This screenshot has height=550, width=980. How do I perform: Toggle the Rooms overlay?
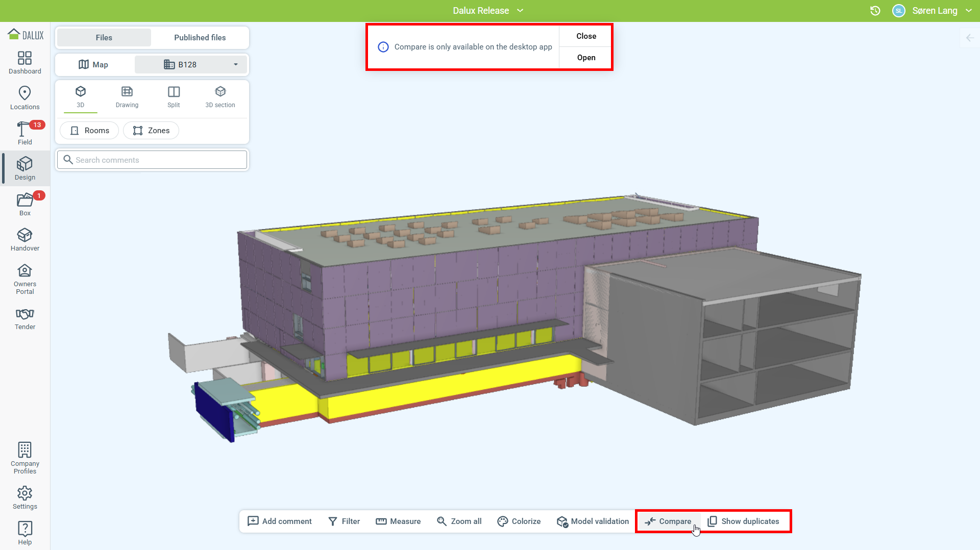click(x=89, y=131)
